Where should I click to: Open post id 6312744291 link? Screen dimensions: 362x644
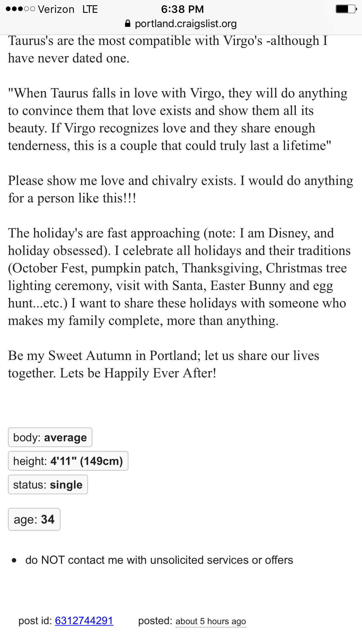(x=84, y=621)
